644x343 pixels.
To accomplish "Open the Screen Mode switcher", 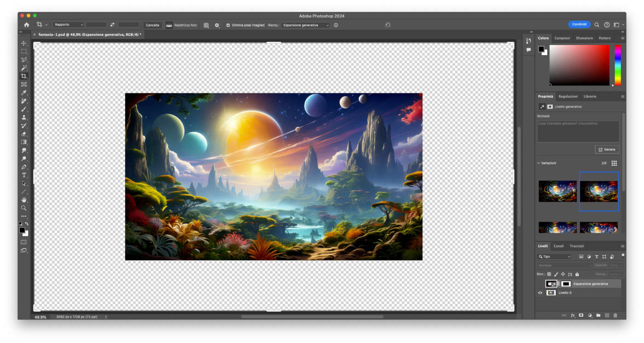I will click(x=24, y=250).
